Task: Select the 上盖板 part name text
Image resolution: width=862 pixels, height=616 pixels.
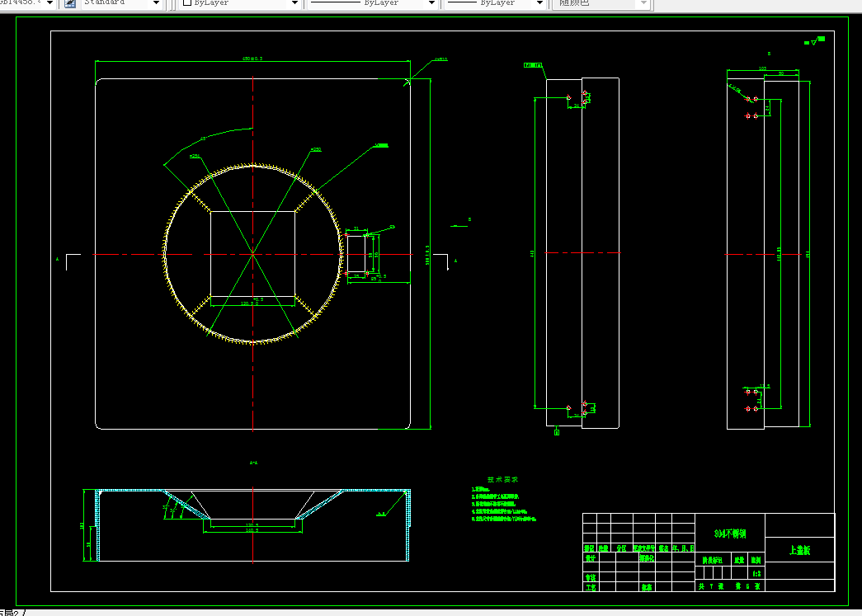Action: pyautogui.click(x=800, y=550)
